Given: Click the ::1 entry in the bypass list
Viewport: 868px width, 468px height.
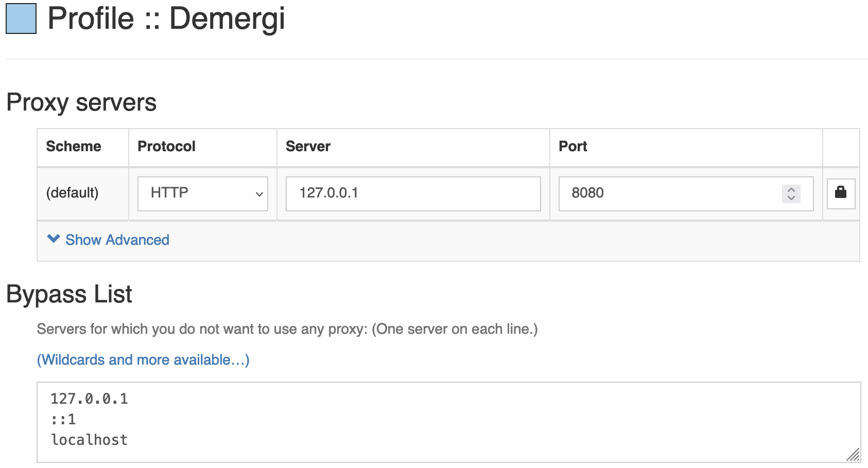Looking at the screenshot, I should coord(63,419).
